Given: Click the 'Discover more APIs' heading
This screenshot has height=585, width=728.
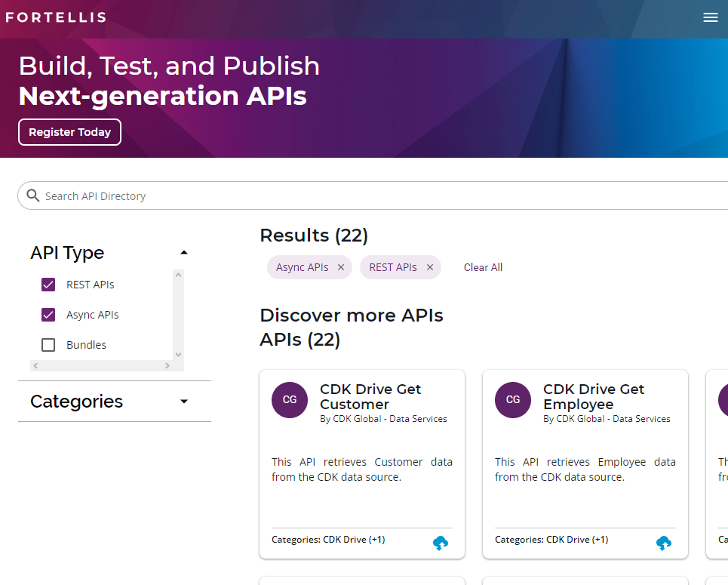Looking at the screenshot, I should coord(352,316).
